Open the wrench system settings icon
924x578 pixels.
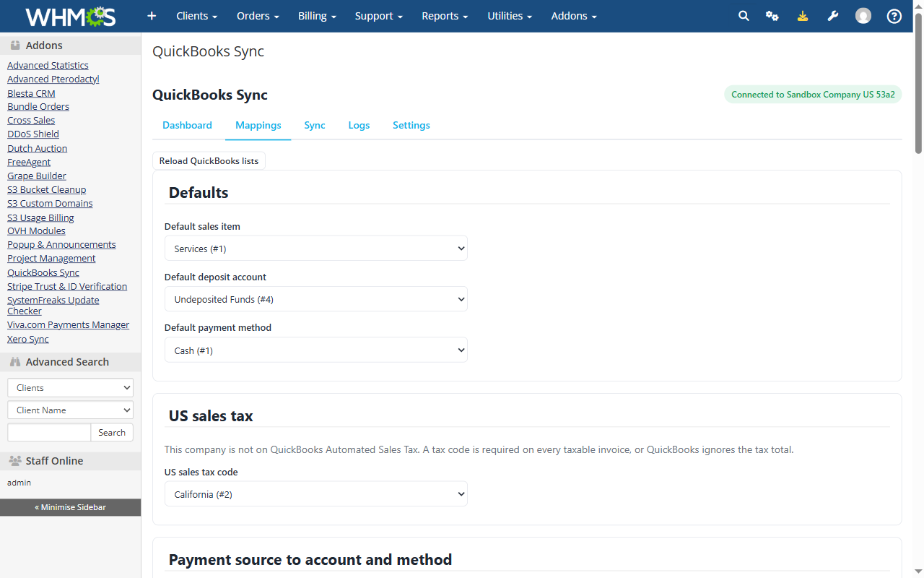tap(833, 16)
